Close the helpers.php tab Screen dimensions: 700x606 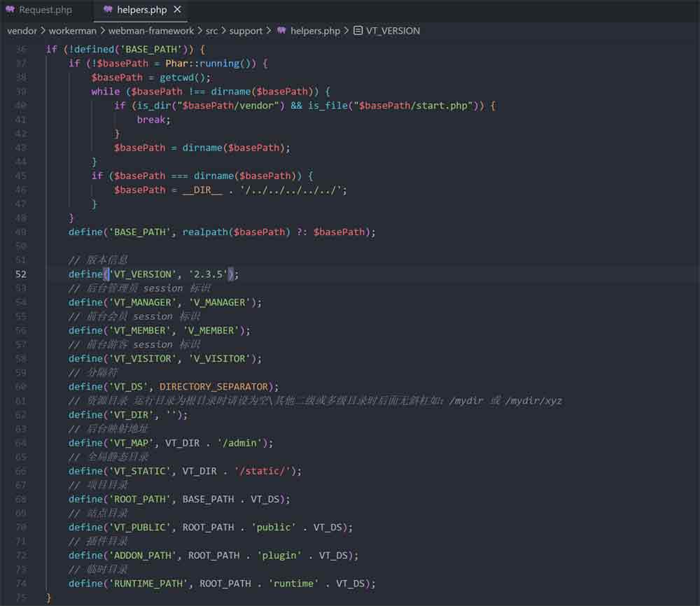point(178,10)
